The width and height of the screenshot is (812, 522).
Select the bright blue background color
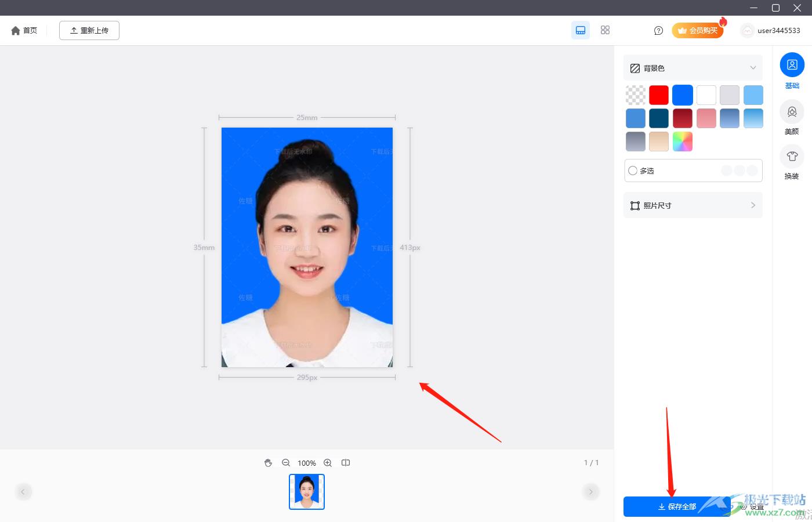pyautogui.click(x=683, y=95)
